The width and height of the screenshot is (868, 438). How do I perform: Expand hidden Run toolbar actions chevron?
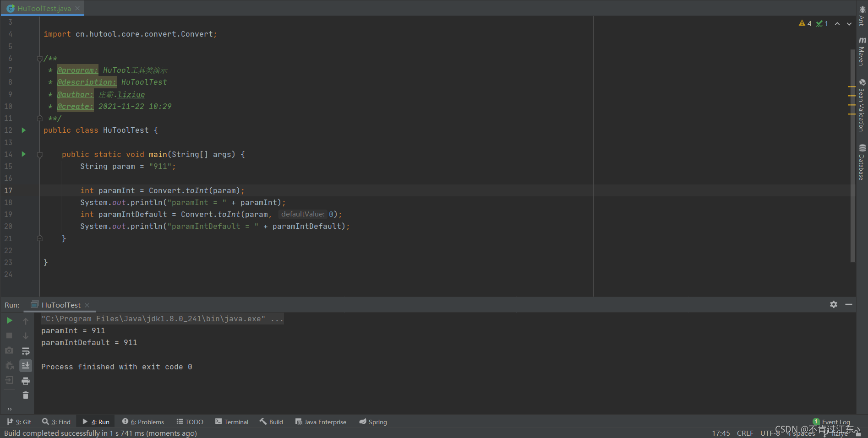point(10,409)
